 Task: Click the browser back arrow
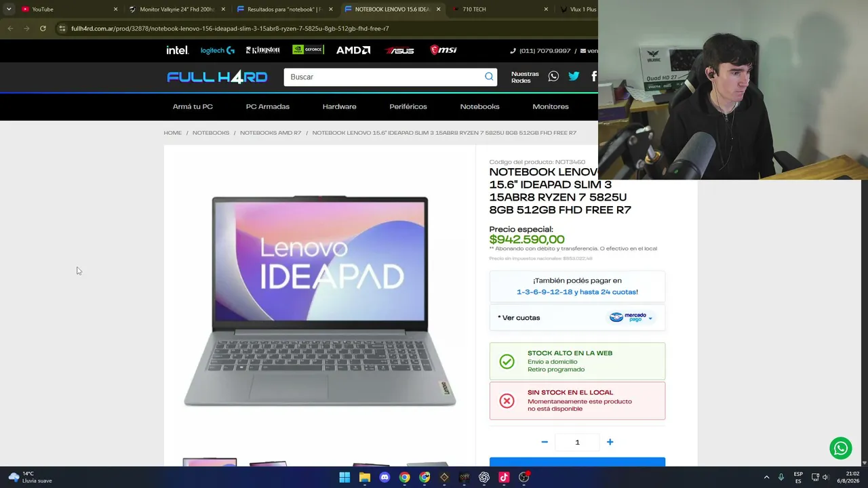click(x=10, y=28)
